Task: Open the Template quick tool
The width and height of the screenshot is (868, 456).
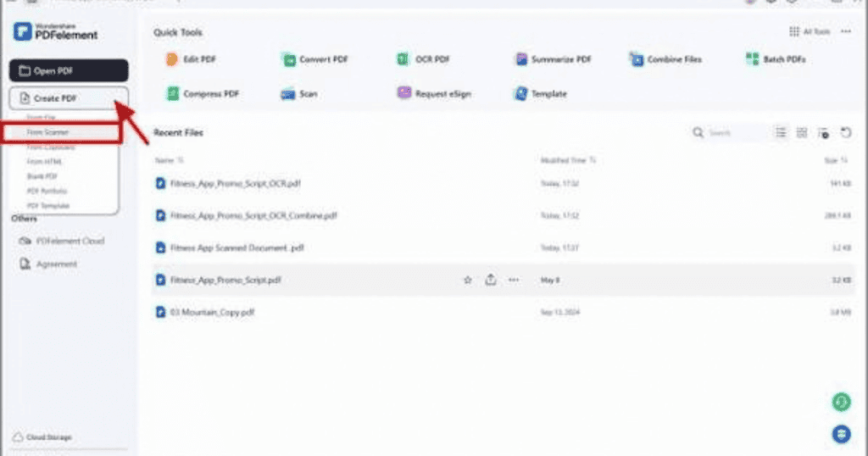Action: [540, 93]
